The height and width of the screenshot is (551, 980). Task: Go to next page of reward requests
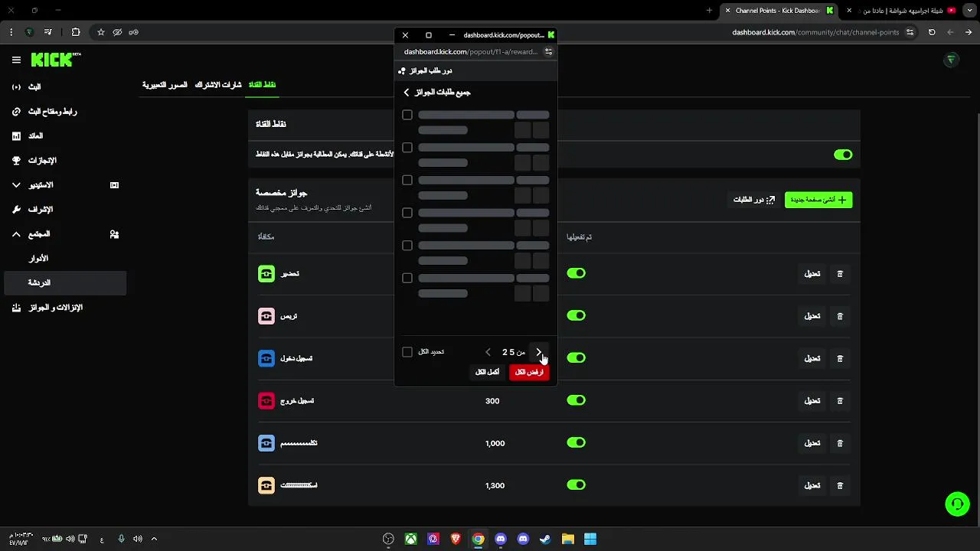[538, 352]
